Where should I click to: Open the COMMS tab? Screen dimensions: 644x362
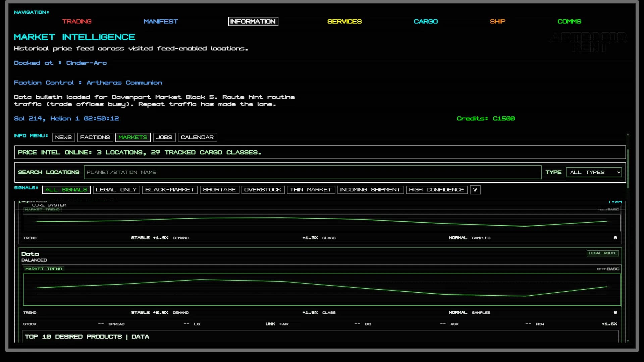(569, 21)
